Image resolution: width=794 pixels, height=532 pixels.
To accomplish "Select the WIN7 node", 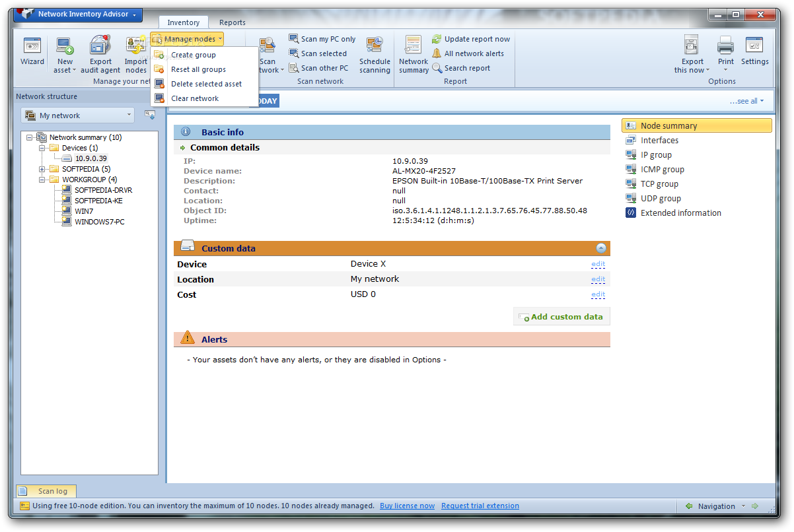I will pyautogui.click(x=84, y=211).
